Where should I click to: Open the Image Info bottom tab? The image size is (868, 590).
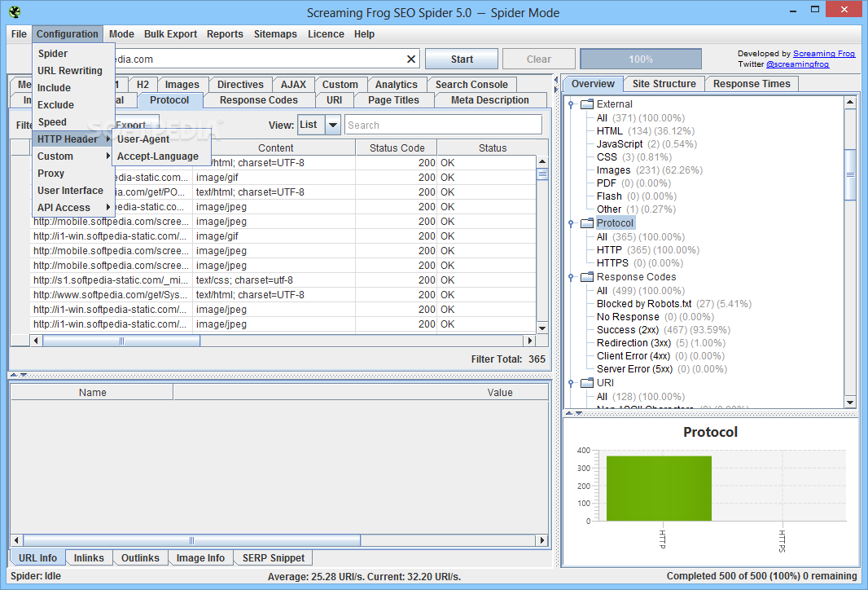[x=200, y=558]
